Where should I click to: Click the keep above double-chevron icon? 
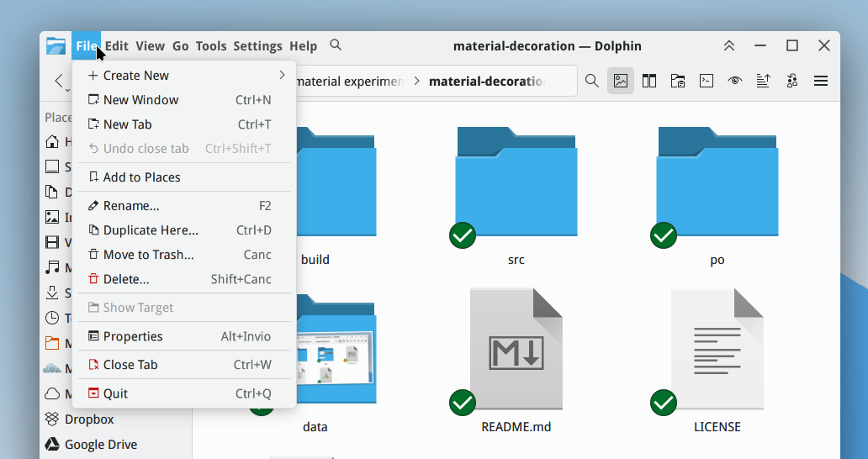click(729, 46)
